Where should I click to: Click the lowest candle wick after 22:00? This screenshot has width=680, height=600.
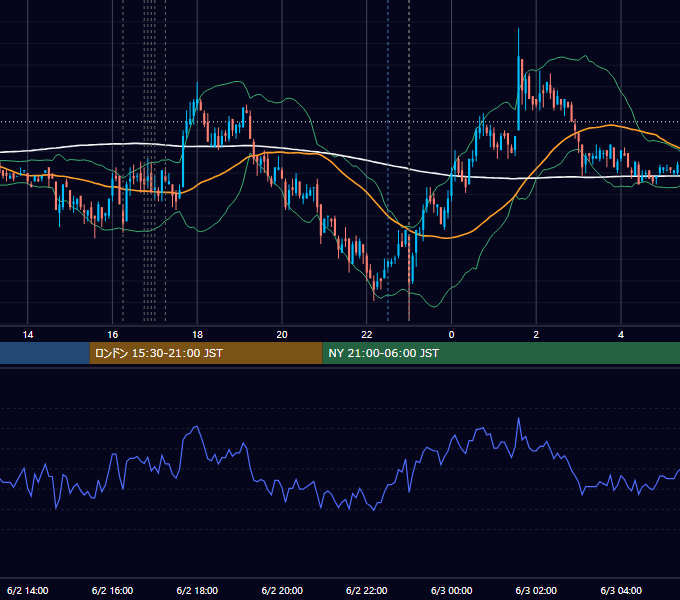[x=409, y=303]
